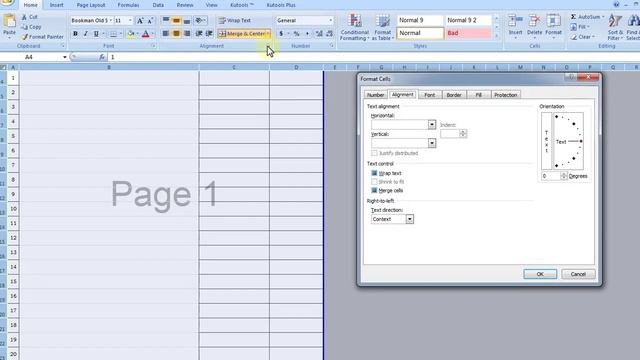This screenshot has width=640, height=360.
Task: Click the orientation angle dial
Action: coord(569,141)
